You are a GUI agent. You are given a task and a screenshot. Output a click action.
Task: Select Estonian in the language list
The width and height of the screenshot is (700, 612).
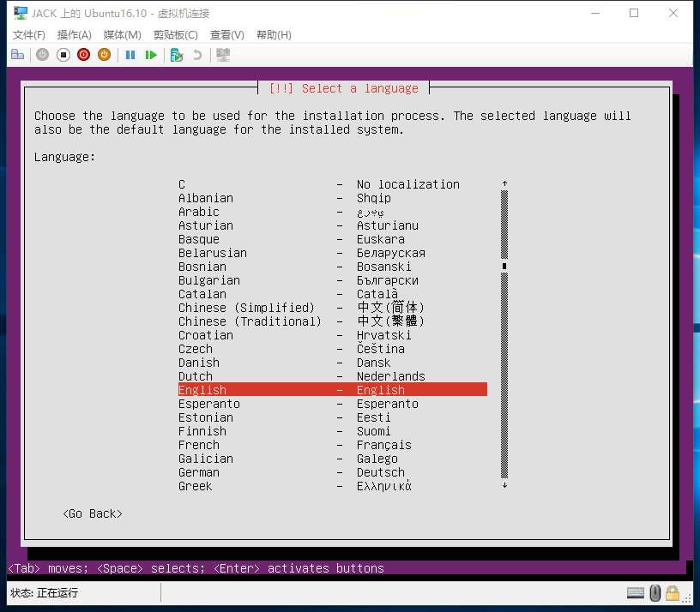(x=333, y=417)
